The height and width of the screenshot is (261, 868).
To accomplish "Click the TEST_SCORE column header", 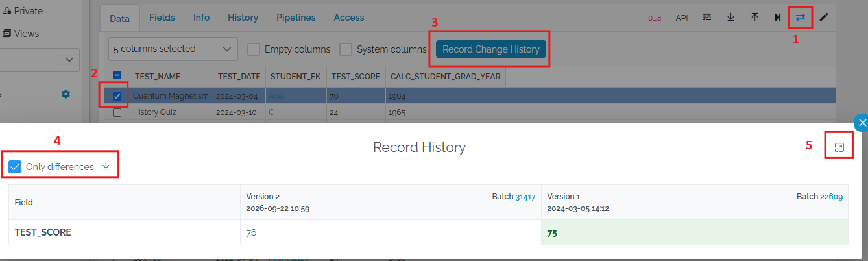I will tap(356, 77).
